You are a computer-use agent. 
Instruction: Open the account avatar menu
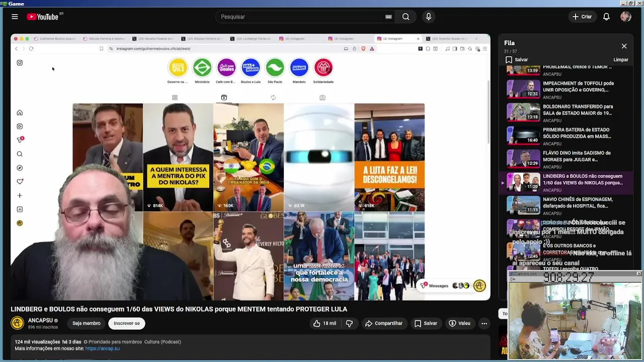point(626,17)
